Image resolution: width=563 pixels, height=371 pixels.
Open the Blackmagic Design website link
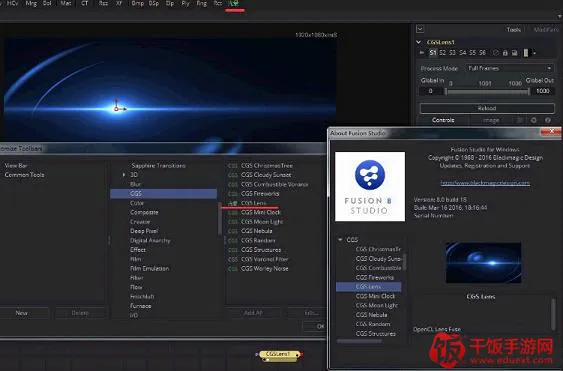pos(485,183)
